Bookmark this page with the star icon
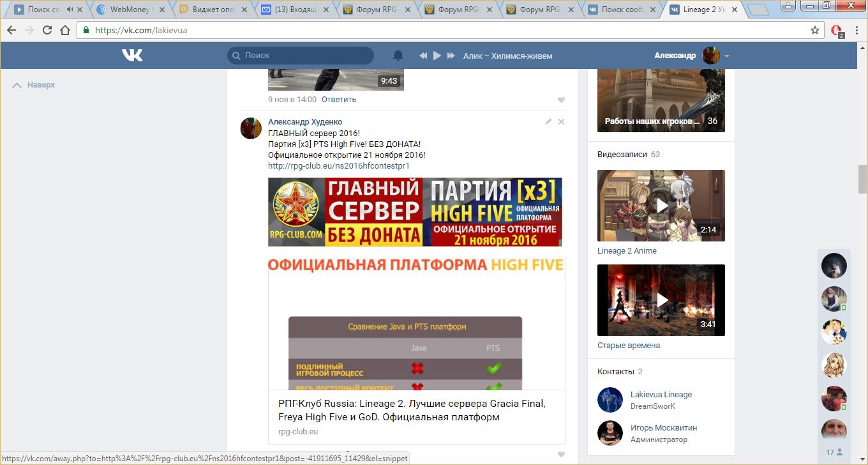Image resolution: width=868 pixels, height=465 pixels. click(x=815, y=30)
